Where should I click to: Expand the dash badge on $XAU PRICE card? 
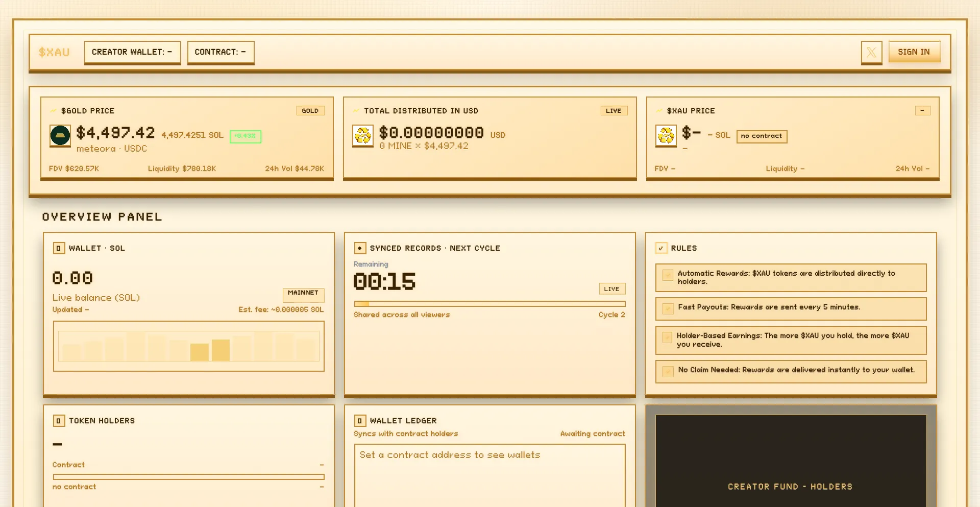tap(923, 110)
